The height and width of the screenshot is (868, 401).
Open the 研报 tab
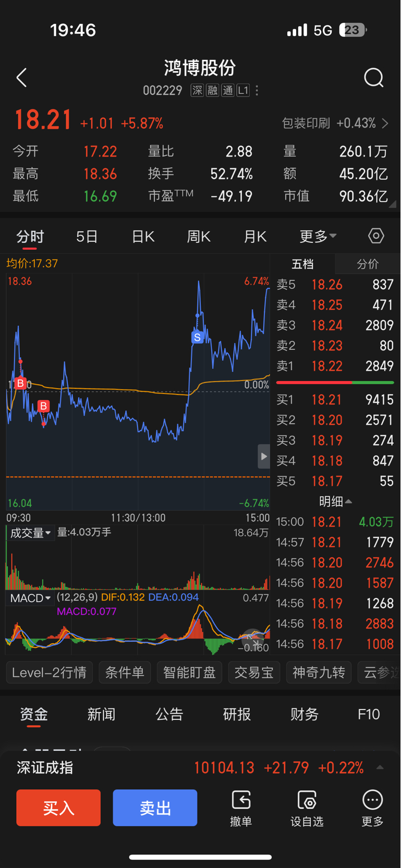point(237,714)
